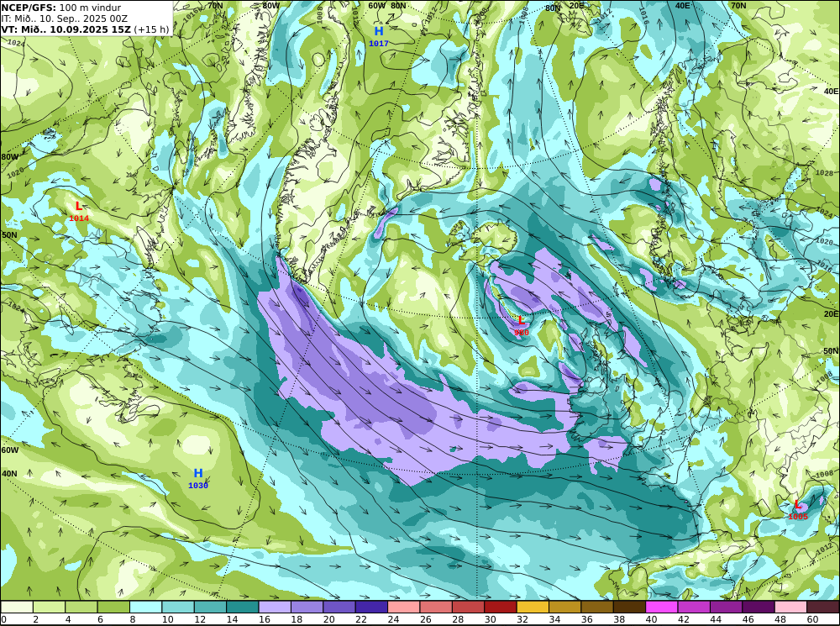Click the 'VT: Mið.. 10.09.2025 15Z (+15 h)' line

point(86,29)
